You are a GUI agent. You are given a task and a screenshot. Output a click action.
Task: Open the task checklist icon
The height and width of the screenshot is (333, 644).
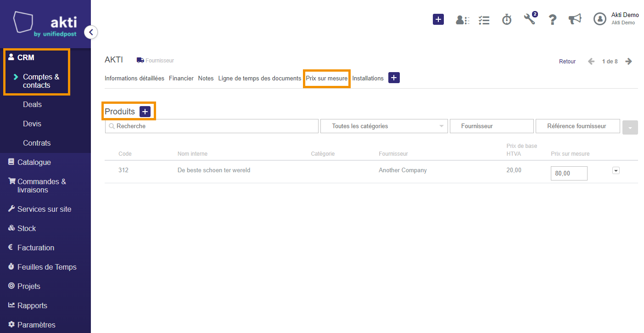(x=484, y=20)
